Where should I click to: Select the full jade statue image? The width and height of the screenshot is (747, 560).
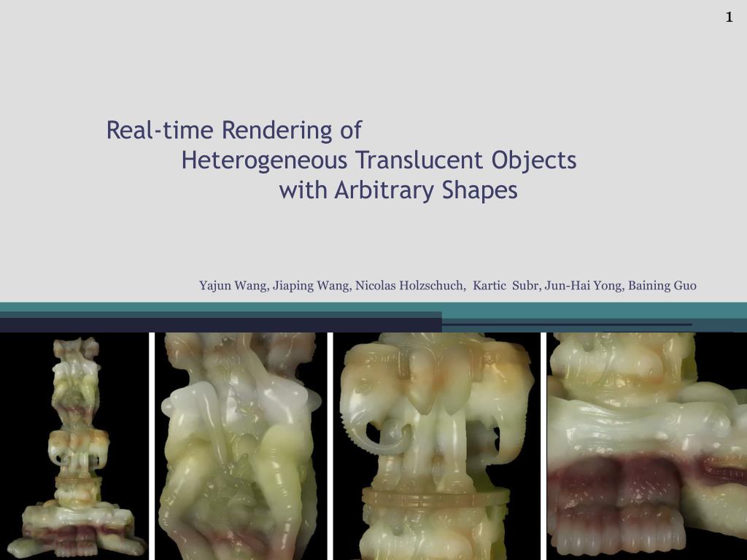click(x=74, y=446)
